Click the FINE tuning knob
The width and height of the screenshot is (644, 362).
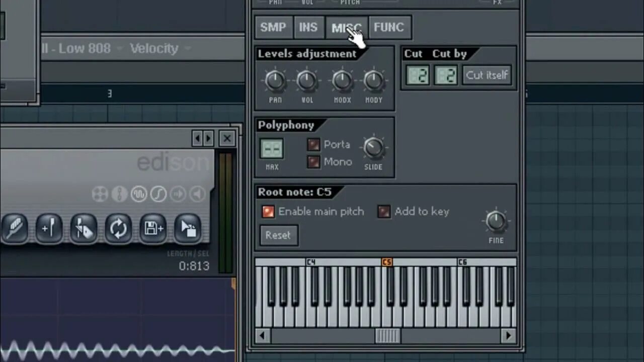(x=496, y=221)
